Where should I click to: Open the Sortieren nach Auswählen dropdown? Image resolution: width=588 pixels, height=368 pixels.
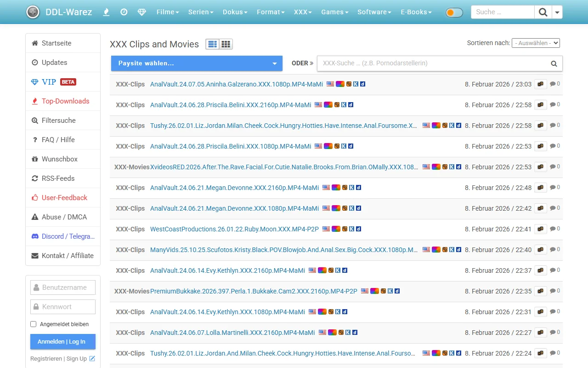(536, 43)
